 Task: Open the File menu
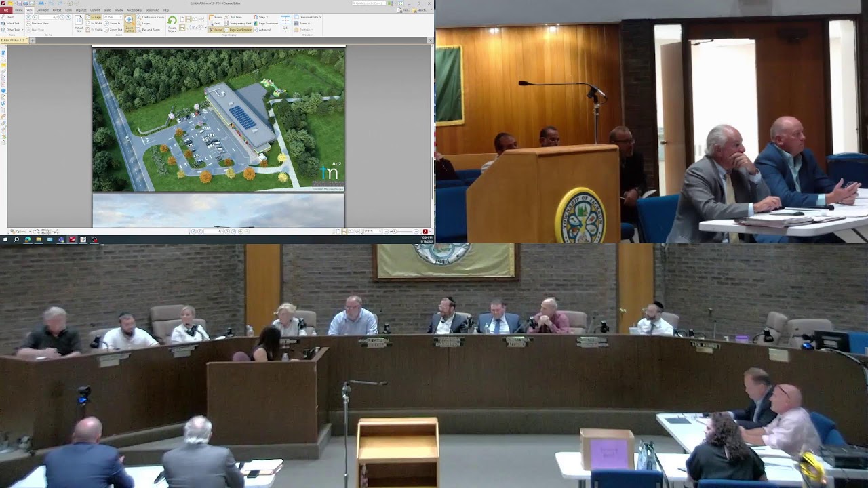click(x=6, y=10)
